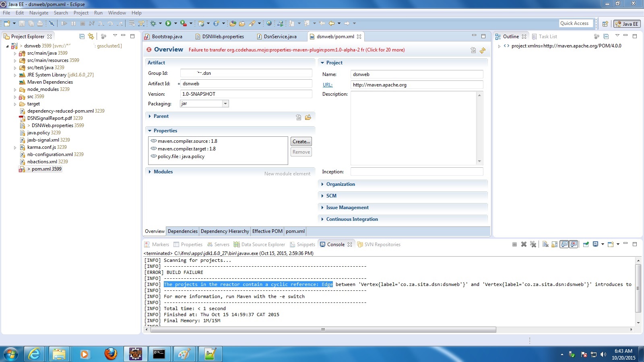The image size is (644, 362).
Task: Click the Pin Console icon
Action: (x=586, y=244)
